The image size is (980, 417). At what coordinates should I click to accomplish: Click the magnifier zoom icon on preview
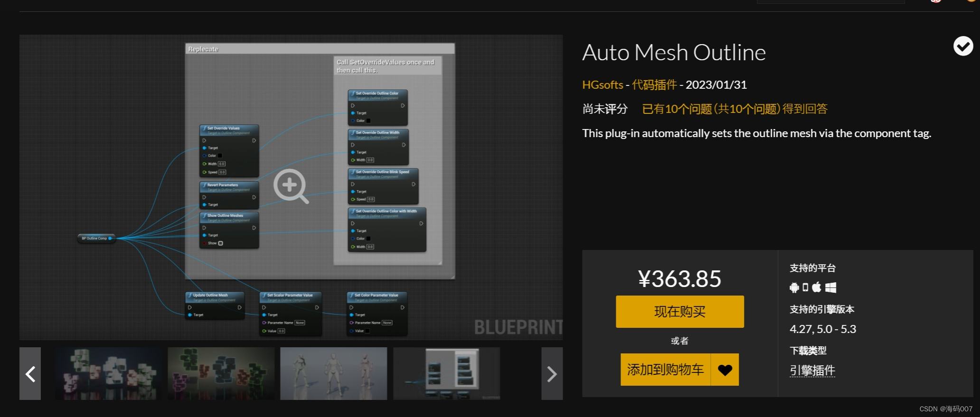[x=291, y=186]
